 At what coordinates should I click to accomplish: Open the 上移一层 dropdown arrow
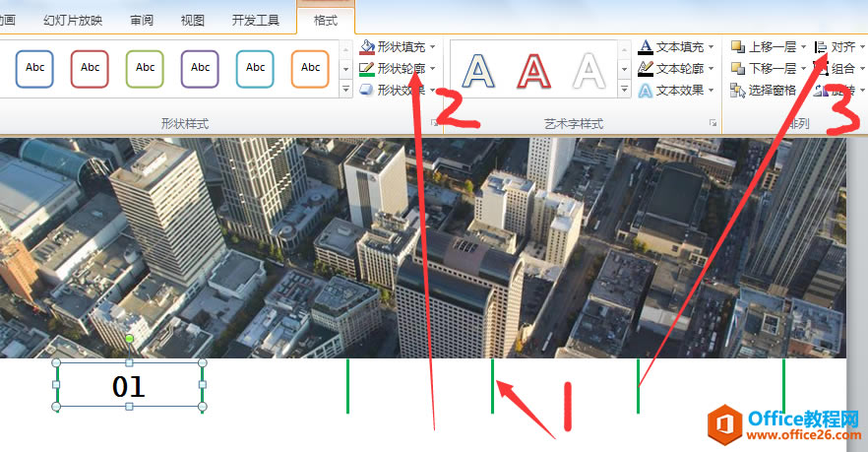pos(803,47)
